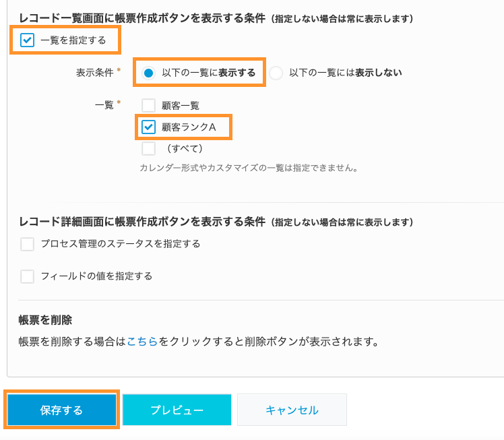Open the こちら link to delete report
The width and height of the screenshot is (504, 440).
click(142, 342)
